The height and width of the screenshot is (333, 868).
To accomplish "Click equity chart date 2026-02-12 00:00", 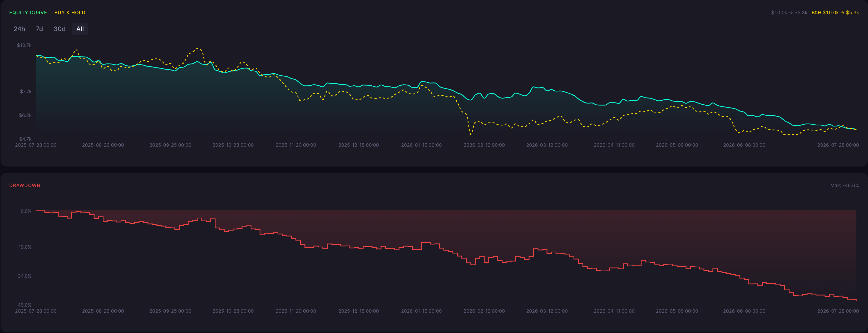I will (x=484, y=145).
